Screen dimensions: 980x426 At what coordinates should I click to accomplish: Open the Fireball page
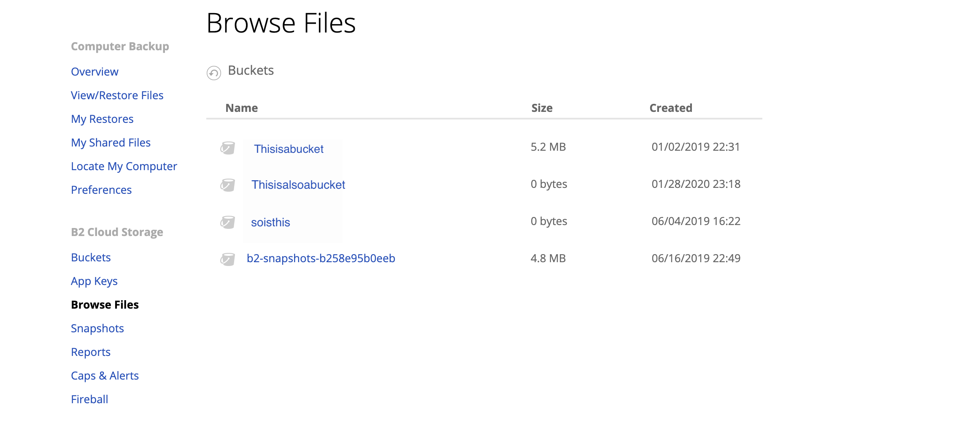[x=89, y=399]
